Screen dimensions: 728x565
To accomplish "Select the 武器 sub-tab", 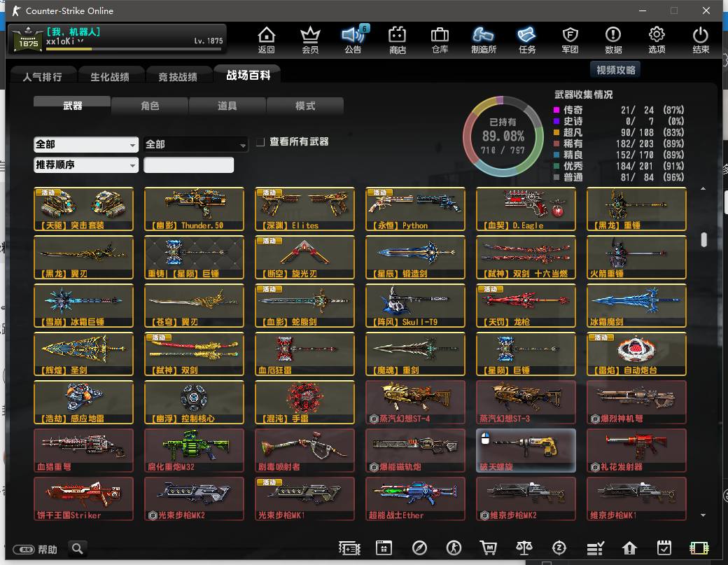I will tap(72, 106).
